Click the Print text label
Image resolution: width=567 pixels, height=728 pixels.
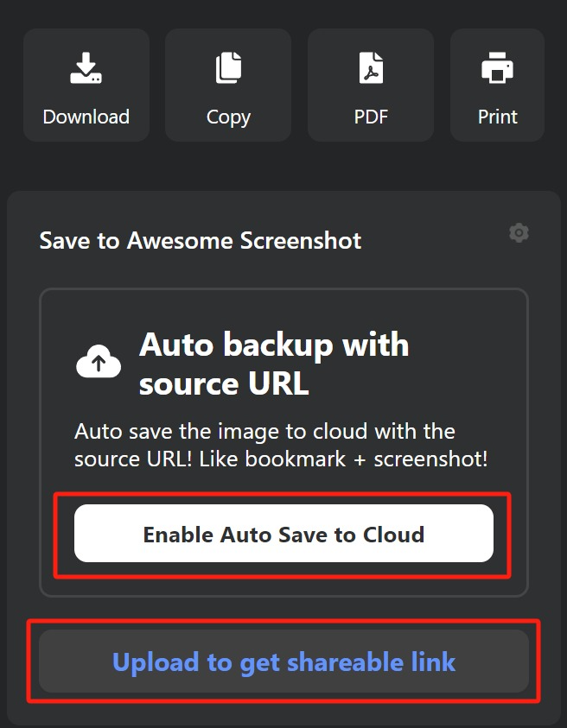497,117
